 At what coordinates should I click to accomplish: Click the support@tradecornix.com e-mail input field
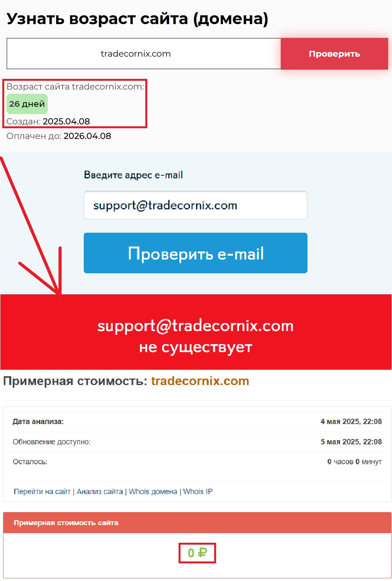pos(195,205)
